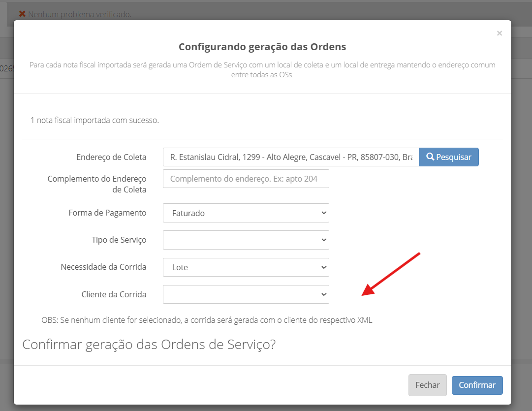Click the 'Endereço de Coleta' label
The image size is (532, 411).
pos(111,157)
